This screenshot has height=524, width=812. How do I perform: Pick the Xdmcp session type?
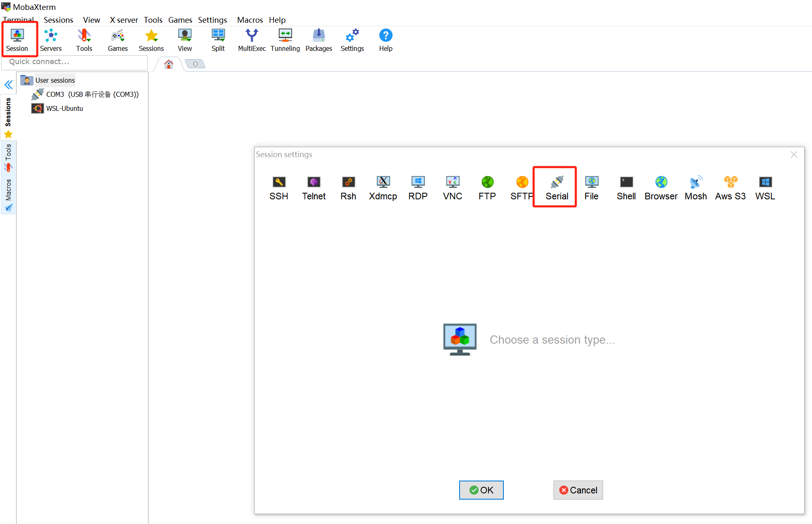click(383, 188)
